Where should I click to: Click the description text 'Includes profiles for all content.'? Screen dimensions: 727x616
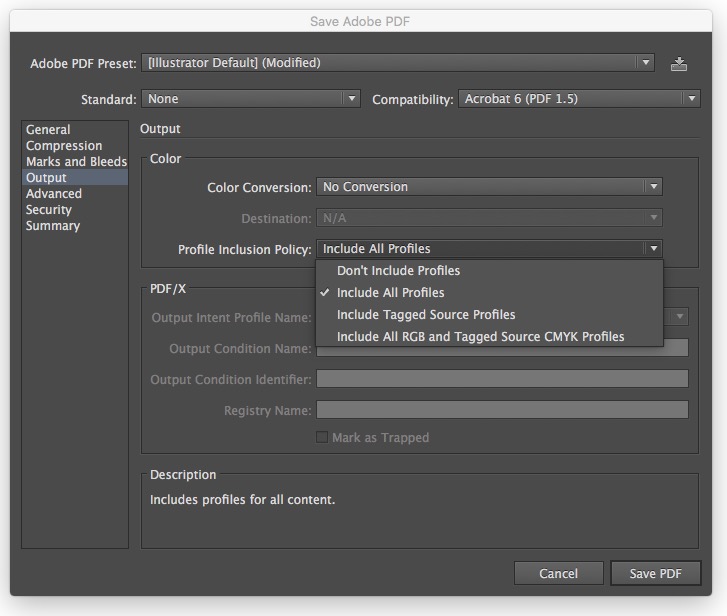coord(242,500)
